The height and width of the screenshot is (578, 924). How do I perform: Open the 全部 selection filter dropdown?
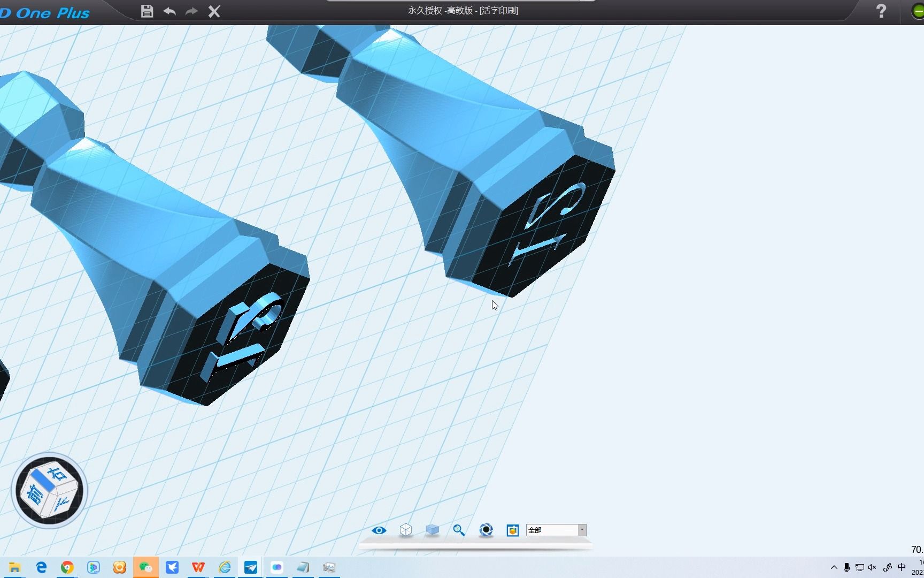point(556,530)
